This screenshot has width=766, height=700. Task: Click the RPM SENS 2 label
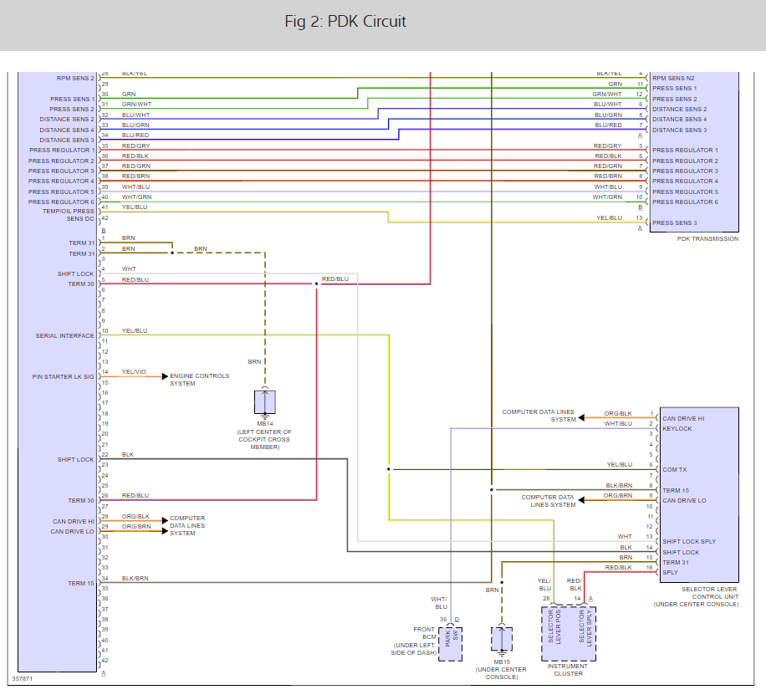pyautogui.click(x=75, y=78)
